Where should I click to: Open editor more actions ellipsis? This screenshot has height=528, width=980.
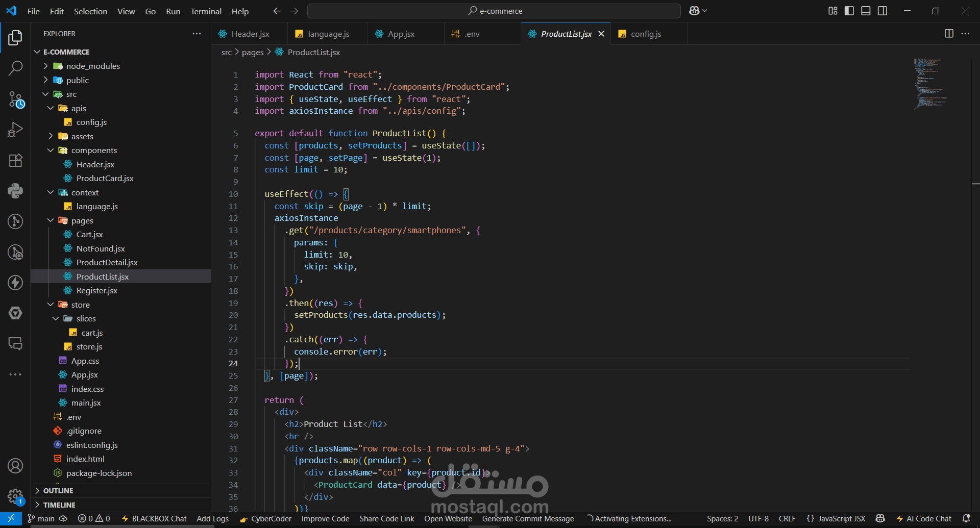click(965, 34)
